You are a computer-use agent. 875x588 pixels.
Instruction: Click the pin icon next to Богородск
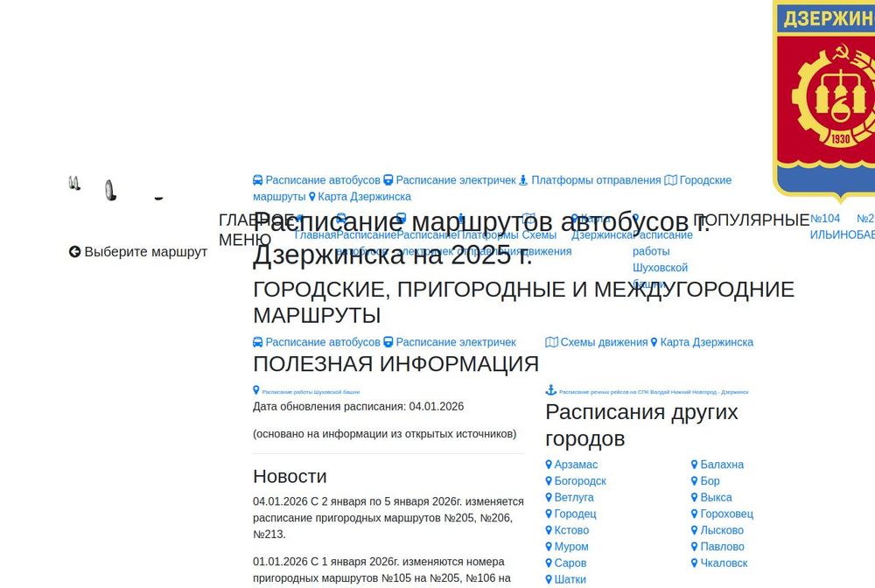click(549, 481)
